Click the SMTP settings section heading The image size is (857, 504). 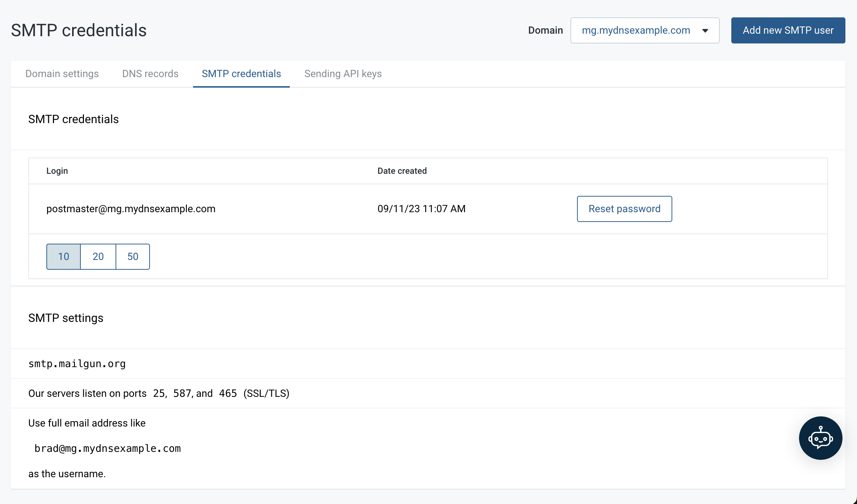point(66,318)
